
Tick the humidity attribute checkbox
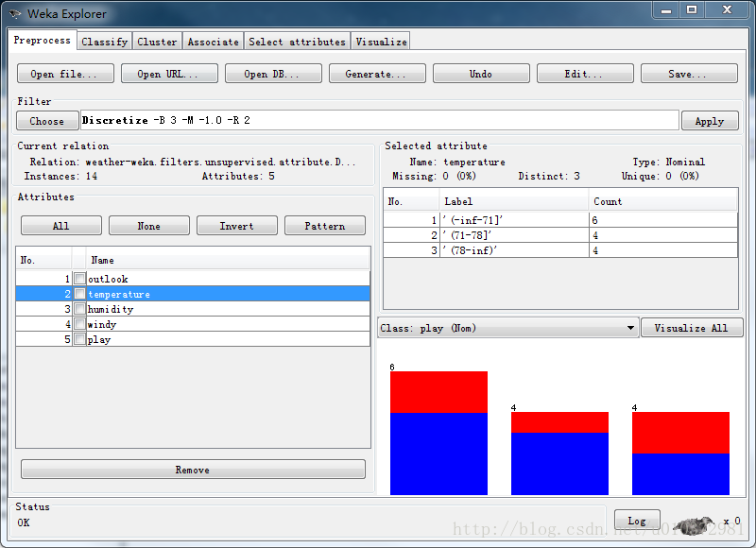[x=80, y=308]
